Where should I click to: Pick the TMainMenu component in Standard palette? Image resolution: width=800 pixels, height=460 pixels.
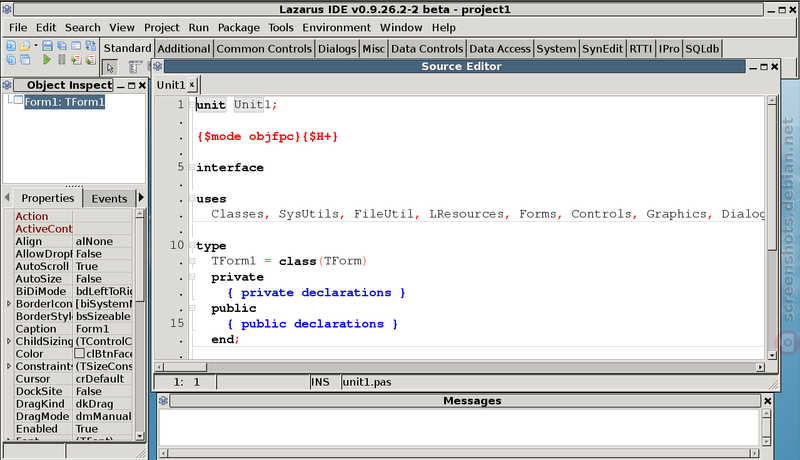click(x=134, y=67)
